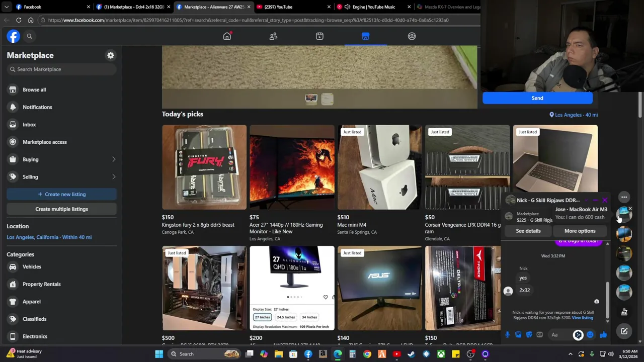Open the Marketplace settings gear
644x362 pixels.
click(111, 55)
